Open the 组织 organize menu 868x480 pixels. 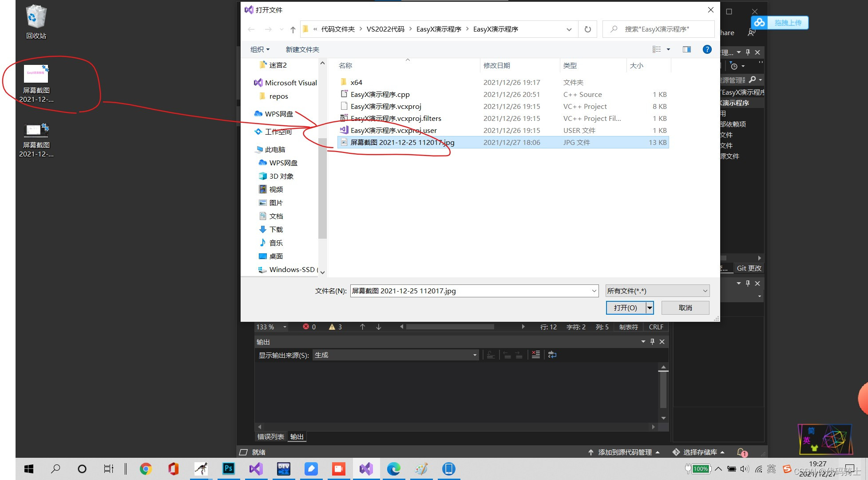pos(260,49)
